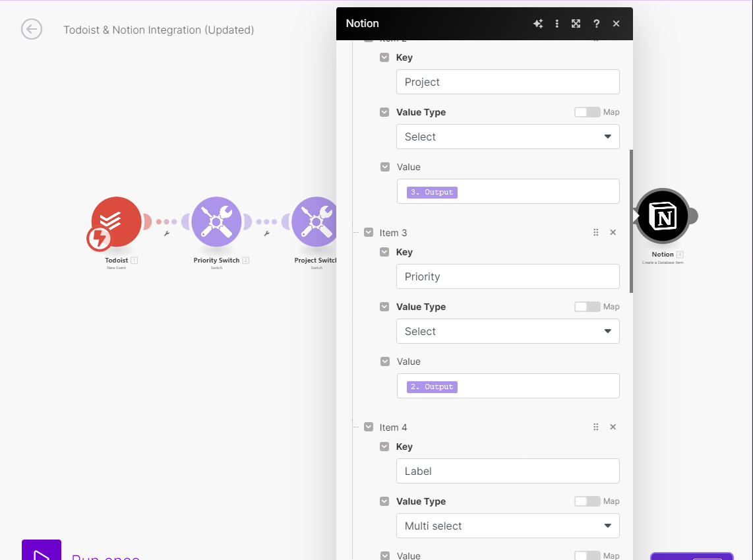Click the Run once play button
The image size is (753, 560).
tap(42, 550)
